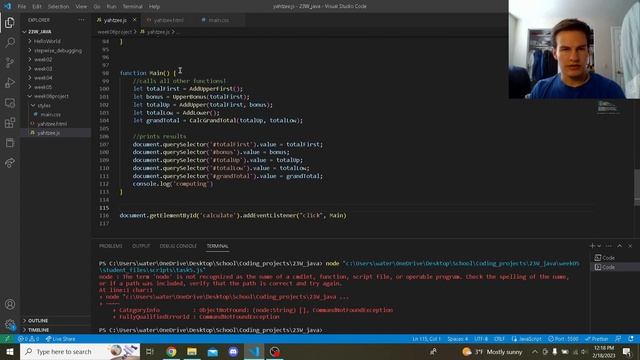This screenshot has height=360, width=640.
Task: Open errors and warnings count in status bar
Action: tap(28, 339)
